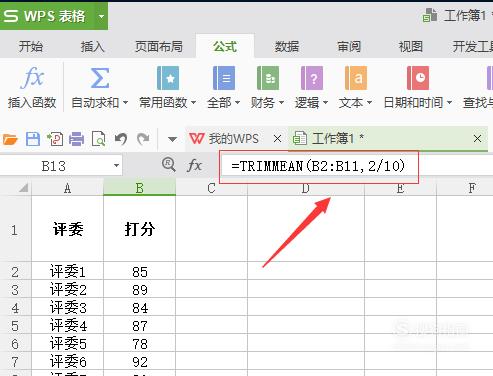Open the Name Box dropdown arrow
The height and width of the screenshot is (376, 493).
tap(116, 166)
